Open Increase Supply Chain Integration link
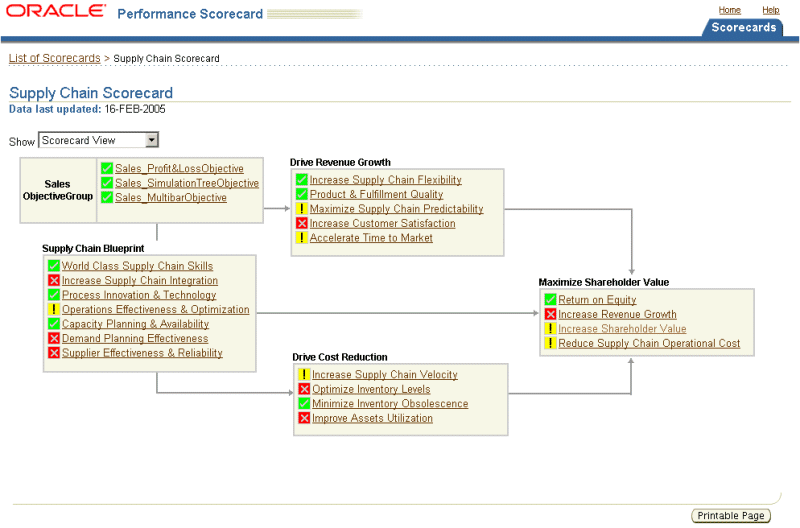The image size is (800, 528). pyautogui.click(x=140, y=280)
